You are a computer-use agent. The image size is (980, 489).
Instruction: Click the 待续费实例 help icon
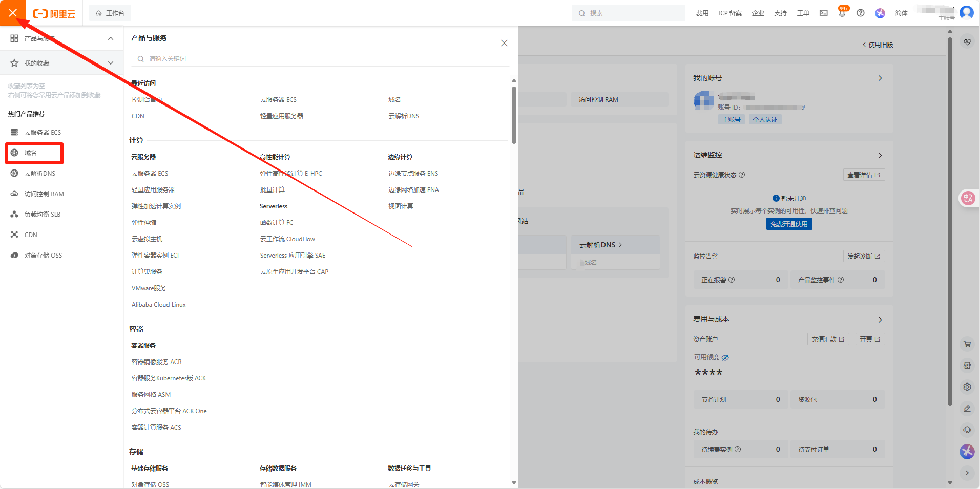tap(738, 450)
